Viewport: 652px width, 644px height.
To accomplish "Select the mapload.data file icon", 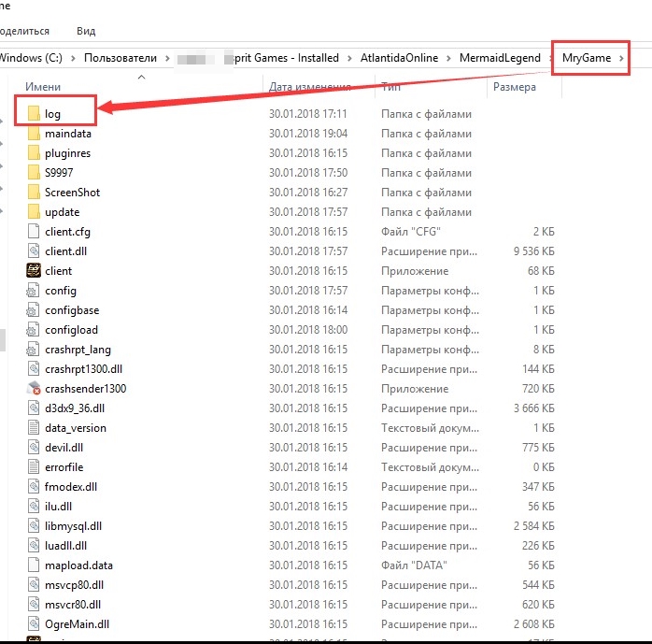I will (34, 565).
